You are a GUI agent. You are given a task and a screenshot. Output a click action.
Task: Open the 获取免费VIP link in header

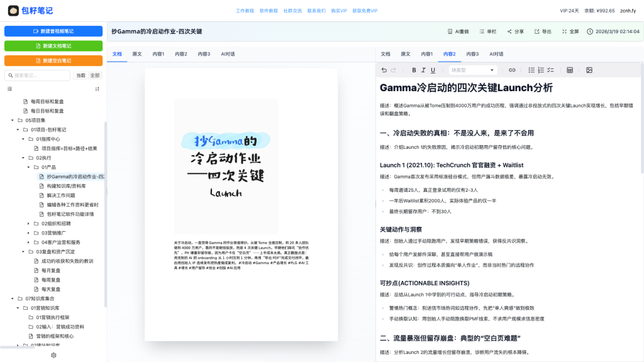point(365,11)
